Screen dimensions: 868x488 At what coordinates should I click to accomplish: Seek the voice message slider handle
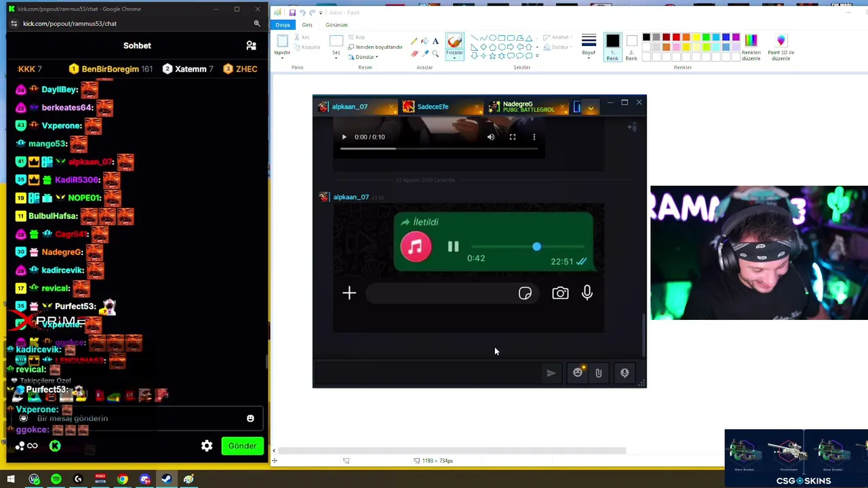(536, 247)
